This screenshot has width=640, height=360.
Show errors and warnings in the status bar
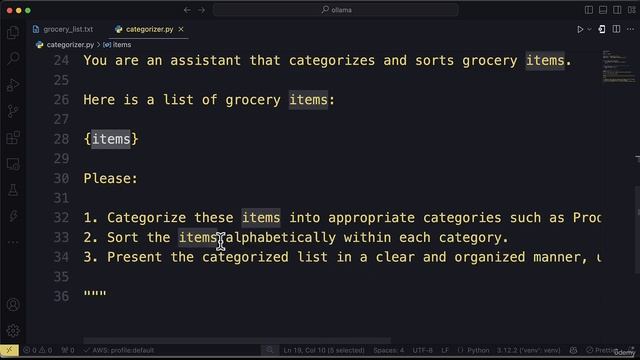click(38, 350)
